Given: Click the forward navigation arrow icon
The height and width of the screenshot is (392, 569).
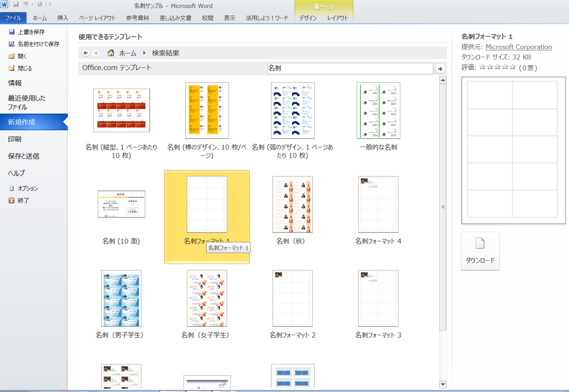Looking at the screenshot, I should pyautogui.click(x=96, y=53).
